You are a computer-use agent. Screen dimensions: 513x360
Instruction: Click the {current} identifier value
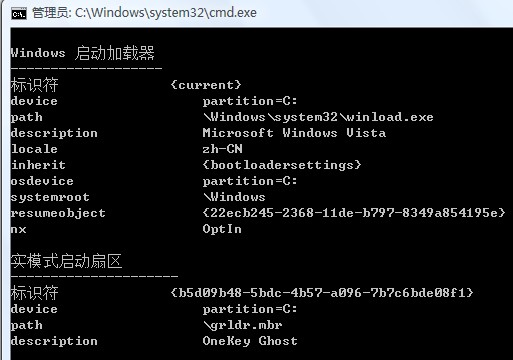206,85
